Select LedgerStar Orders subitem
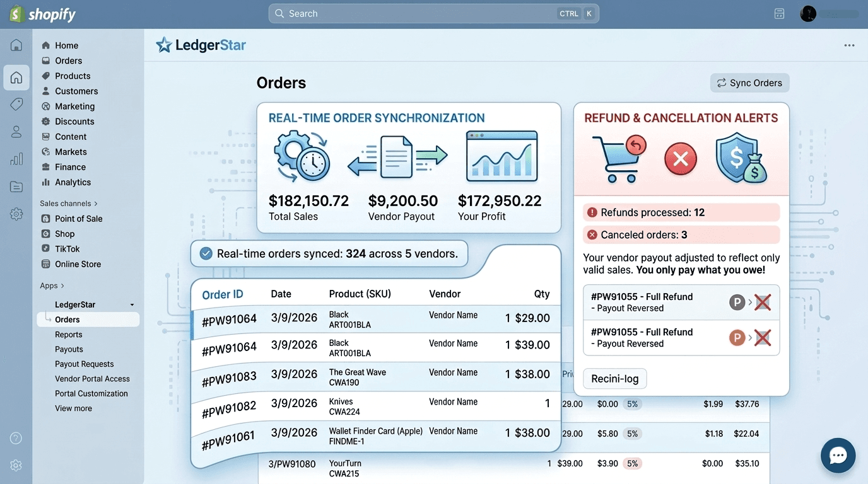This screenshot has height=484, width=868. (88, 320)
